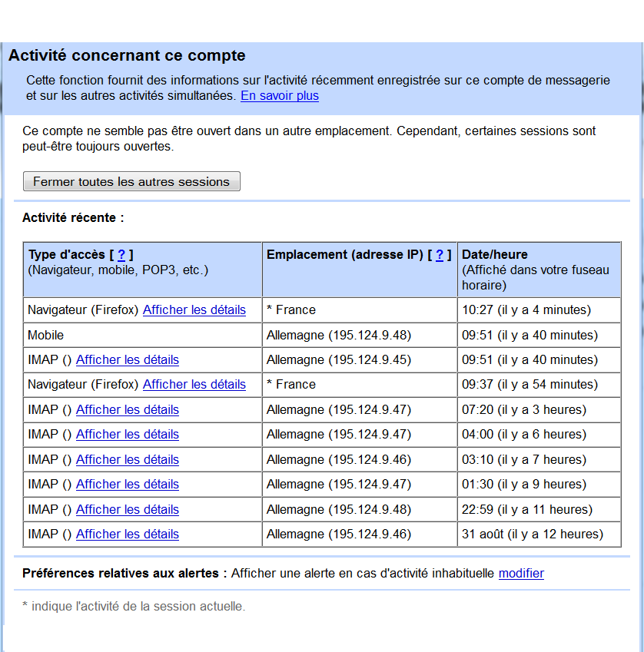Select '09:37 (il y a 54 minutes)' cell
The width and height of the screenshot is (644, 652).
(x=539, y=384)
